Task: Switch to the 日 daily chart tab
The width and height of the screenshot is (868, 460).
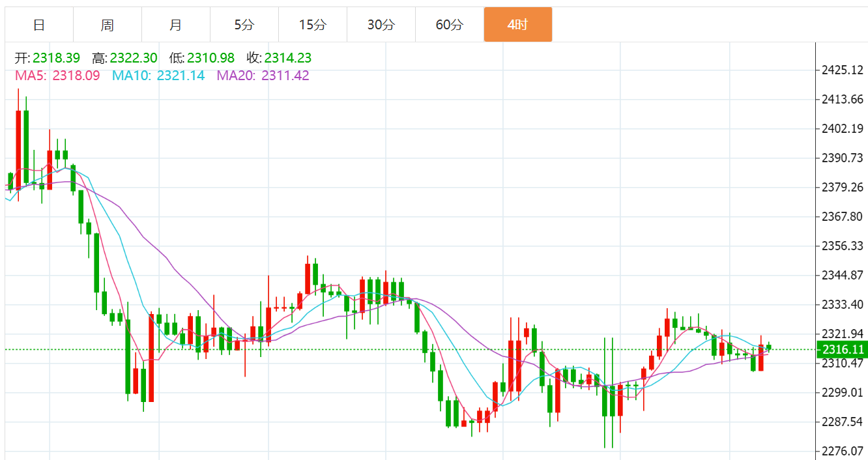Action: pyautogui.click(x=39, y=25)
